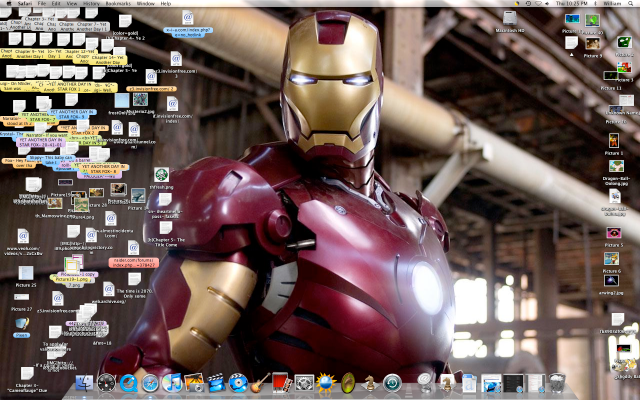Open Time Machine icon in dock
640x400 pixels.
point(392,383)
